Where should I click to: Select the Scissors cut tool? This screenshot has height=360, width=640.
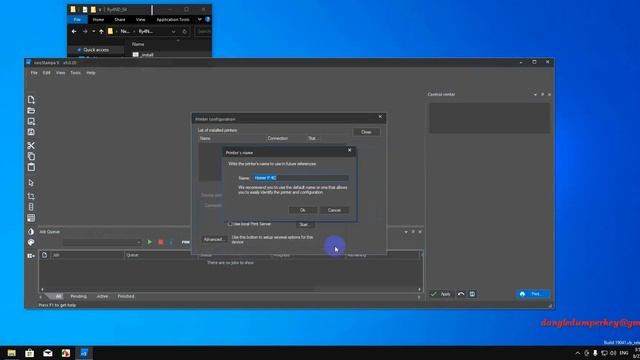tap(31, 146)
